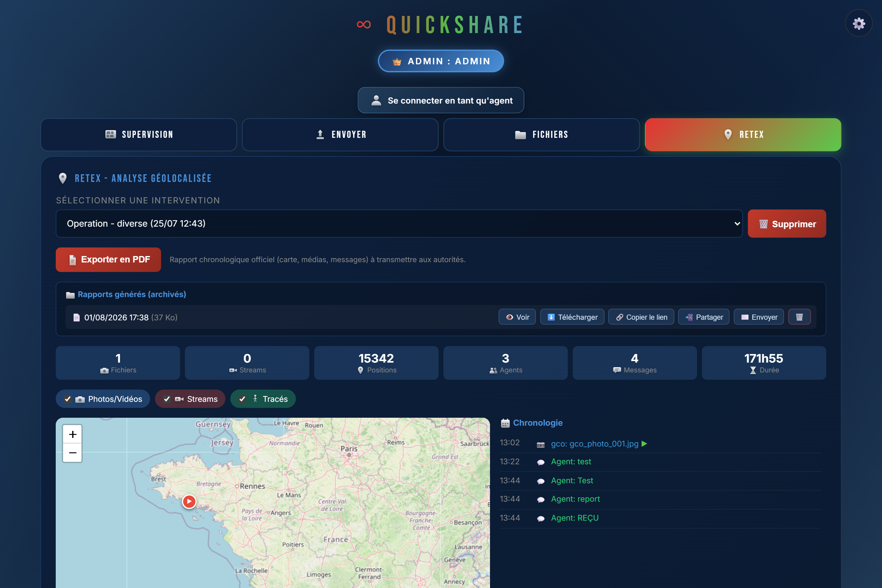Click the calendar icon next to Chronologie
This screenshot has height=588, width=882.
pos(505,423)
